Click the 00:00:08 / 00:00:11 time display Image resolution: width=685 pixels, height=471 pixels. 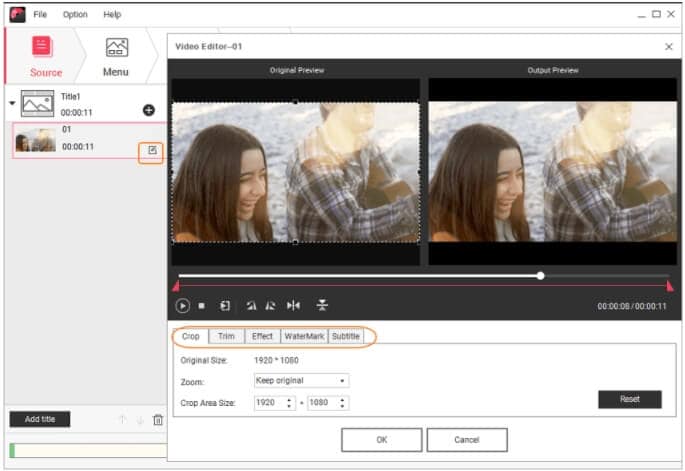point(632,307)
